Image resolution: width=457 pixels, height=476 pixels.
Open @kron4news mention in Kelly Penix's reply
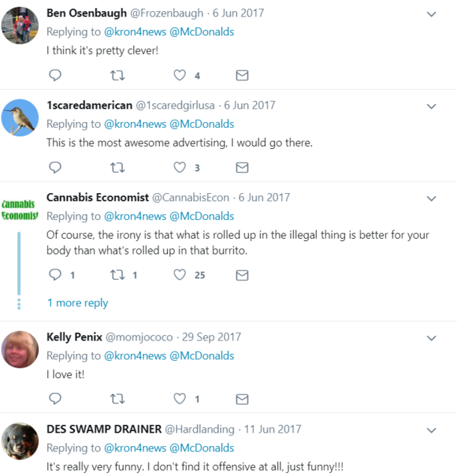[135, 356]
